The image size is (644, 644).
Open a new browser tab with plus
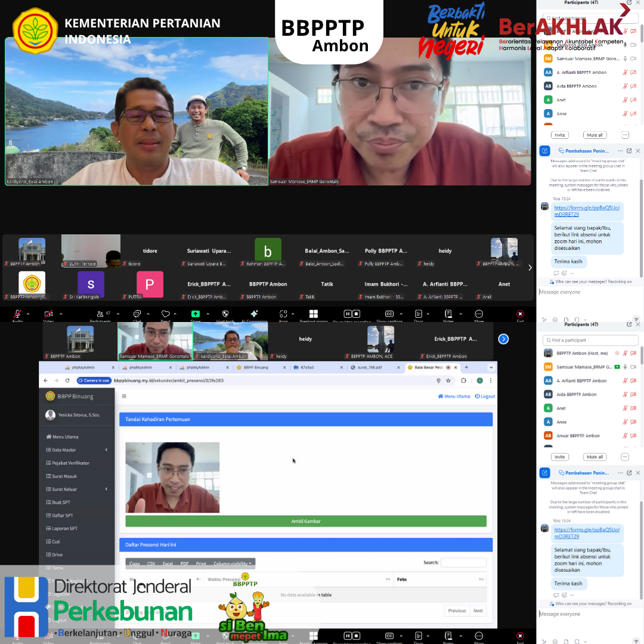pyautogui.click(x=466, y=367)
